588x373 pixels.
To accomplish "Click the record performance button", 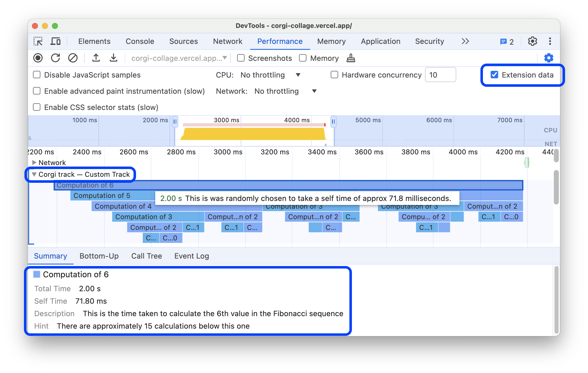I will (x=39, y=58).
